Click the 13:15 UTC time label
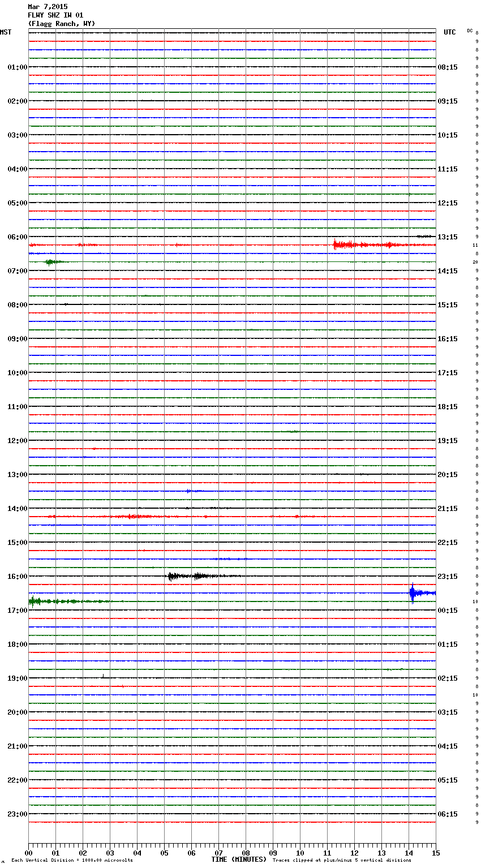481x868 pixels. click(448, 237)
